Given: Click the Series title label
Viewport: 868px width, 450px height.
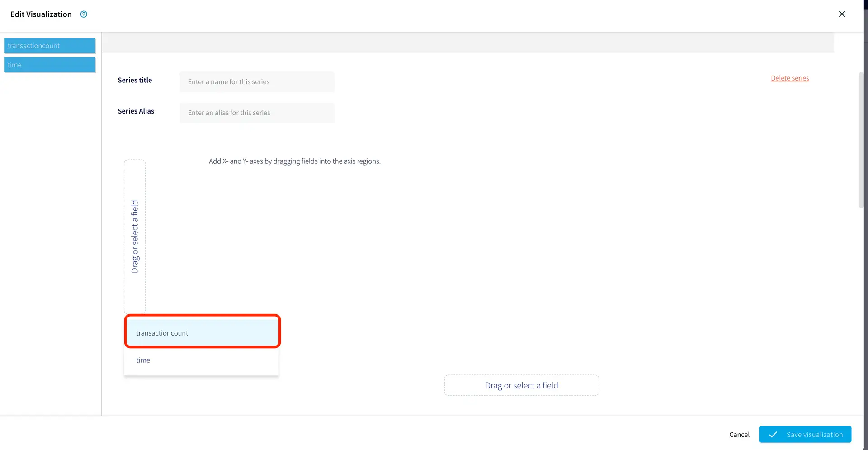Looking at the screenshot, I should coord(135,80).
